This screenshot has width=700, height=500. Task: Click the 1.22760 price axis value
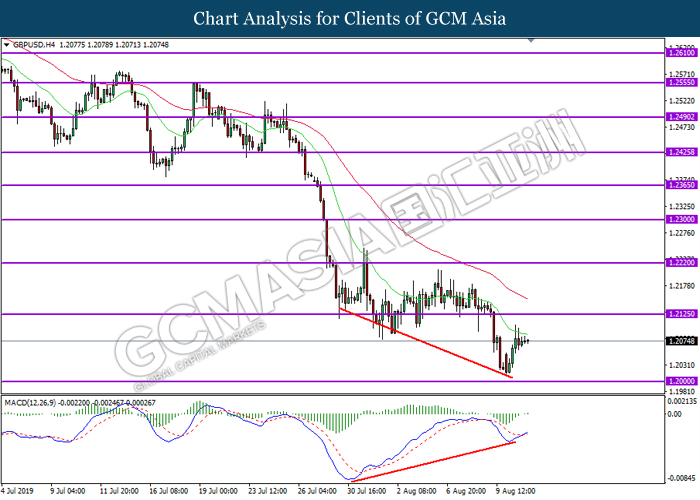681,233
